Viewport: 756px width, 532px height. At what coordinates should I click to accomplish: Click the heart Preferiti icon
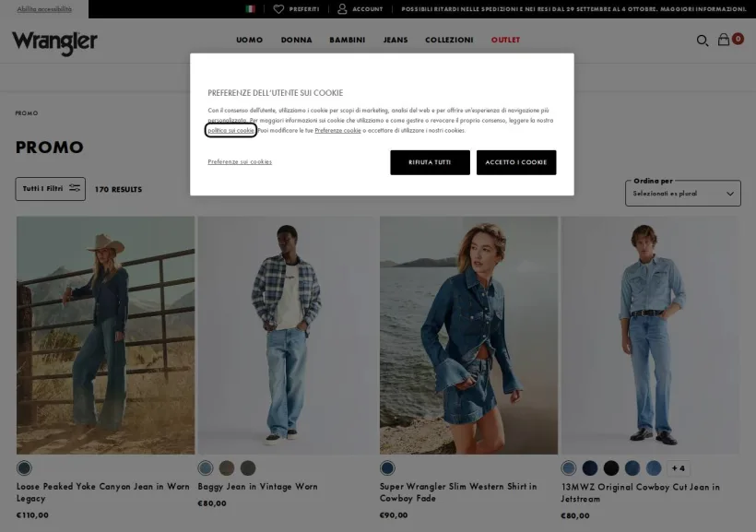pyautogui.click(x=278, y=8)
